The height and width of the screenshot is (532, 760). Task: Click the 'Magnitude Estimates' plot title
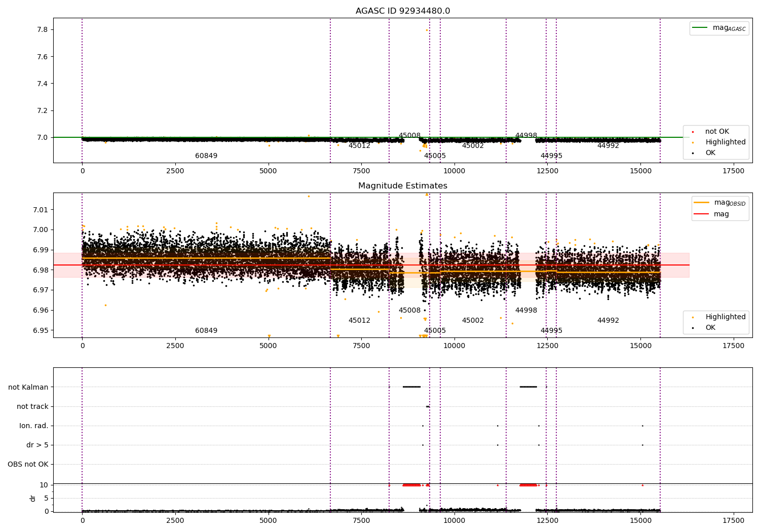402,186
